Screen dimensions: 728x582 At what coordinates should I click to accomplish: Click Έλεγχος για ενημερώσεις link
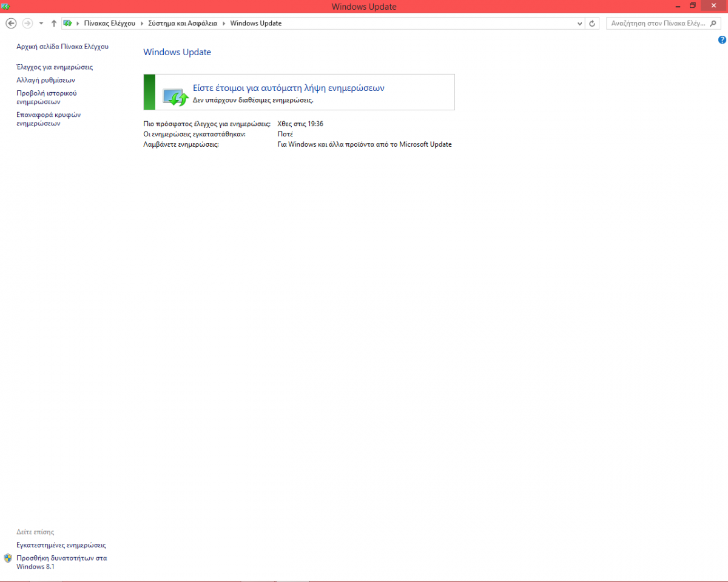click(55, 67)
